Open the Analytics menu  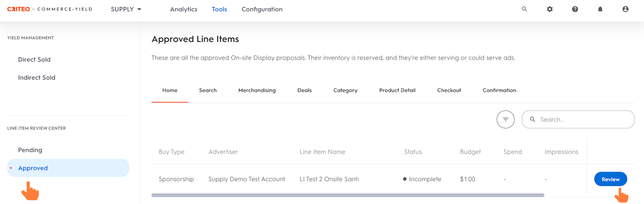click(x=184, y=9)
